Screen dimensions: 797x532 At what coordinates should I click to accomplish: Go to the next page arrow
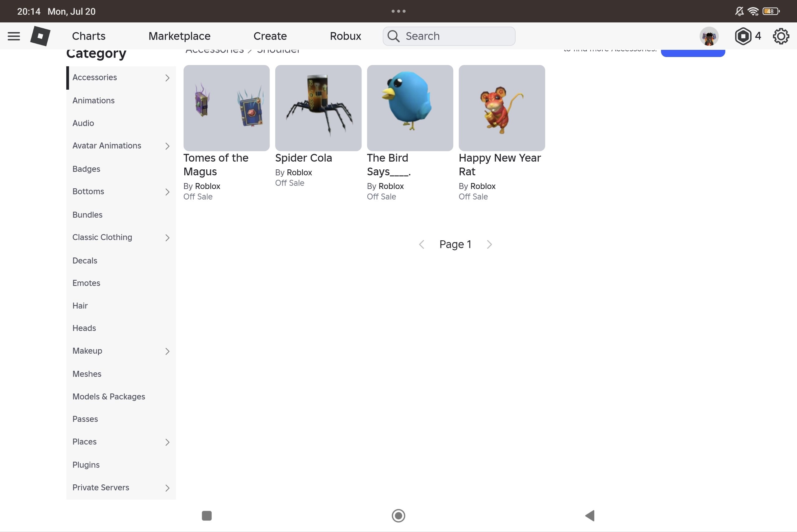point(489,244)
